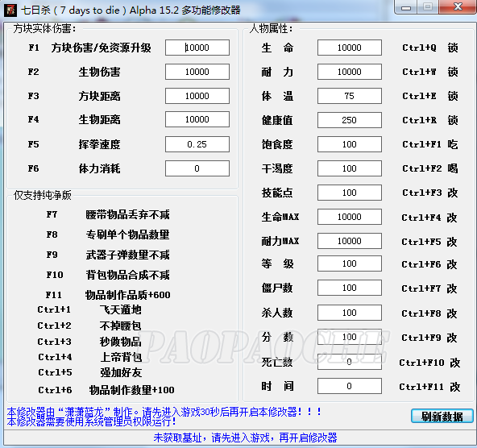
Task: Click the 'Ctrl+F3 改' hotkey label
Action: coord(429,193)
